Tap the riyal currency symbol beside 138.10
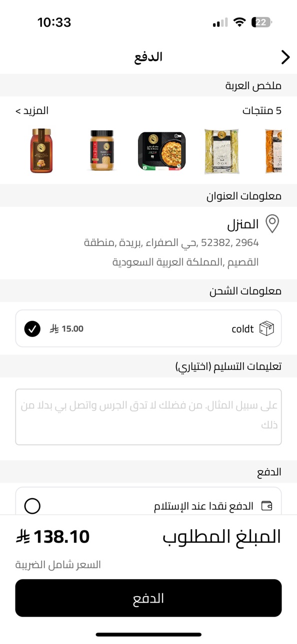Image resolution: width=297 pixels, height=644 pixels. point(23,537)
